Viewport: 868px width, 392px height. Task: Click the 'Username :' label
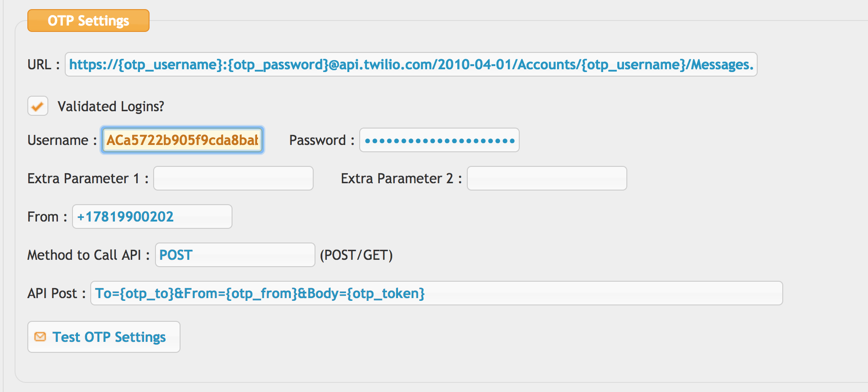tap(62, 140)
